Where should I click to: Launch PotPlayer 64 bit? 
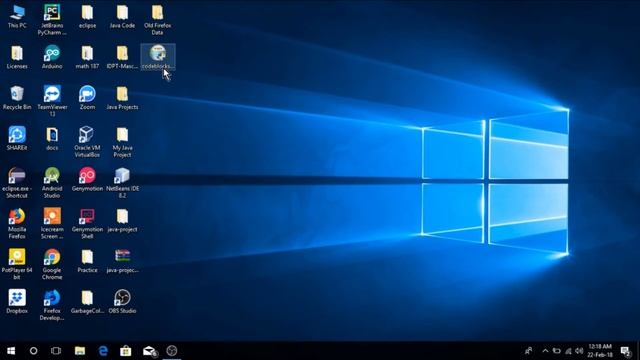[x=17, y=264]
